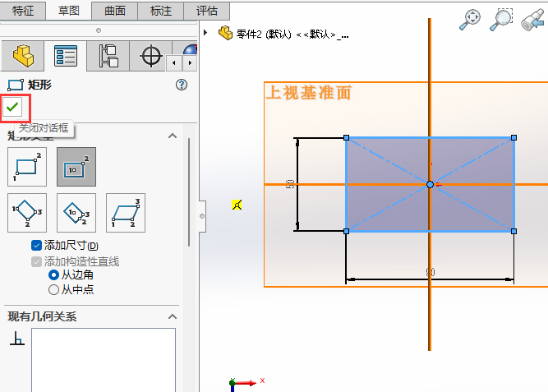Expand the 零件2 flyout tree arrow

pyautogui.click(x=205, y=33)
